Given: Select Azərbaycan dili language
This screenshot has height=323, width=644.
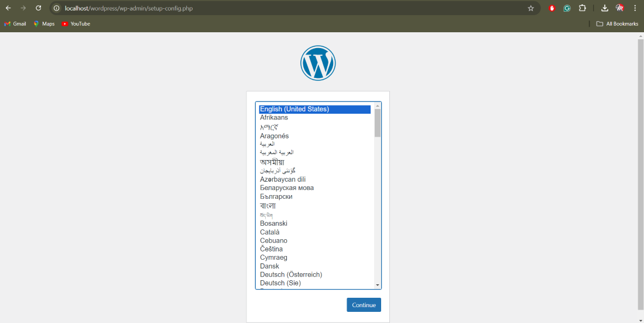Looking at the screenshot, I should point(314,179).
